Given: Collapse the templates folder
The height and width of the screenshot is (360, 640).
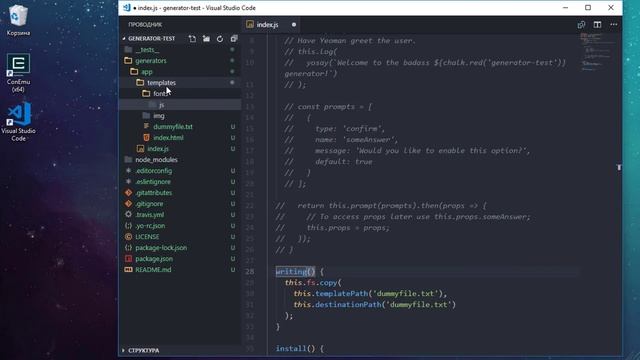Looking at the screenshot, I should (x=161, y=83).
